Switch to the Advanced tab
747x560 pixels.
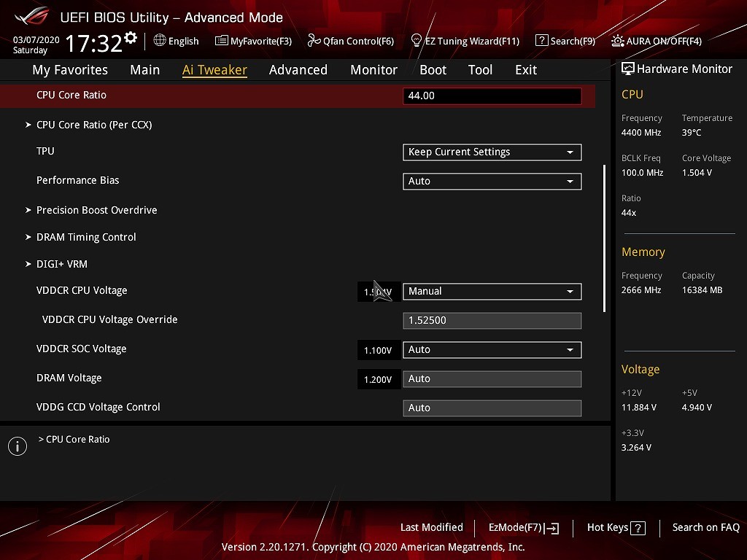[x=298, y=70]
